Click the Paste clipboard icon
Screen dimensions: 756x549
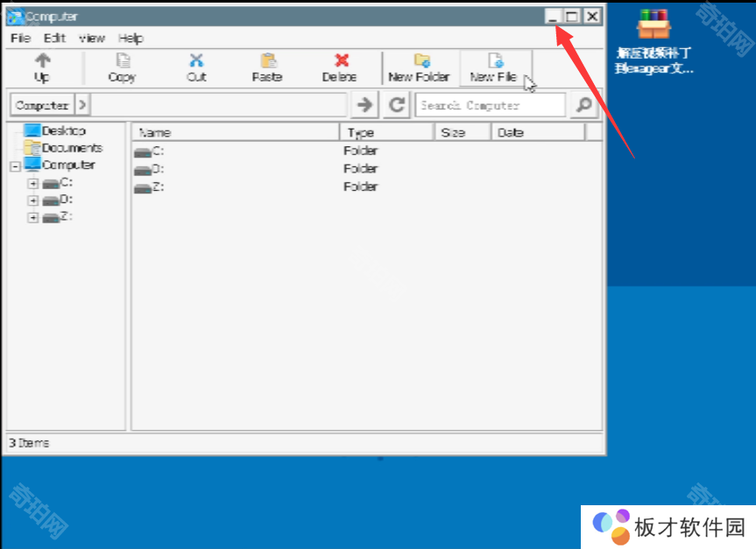268,61
